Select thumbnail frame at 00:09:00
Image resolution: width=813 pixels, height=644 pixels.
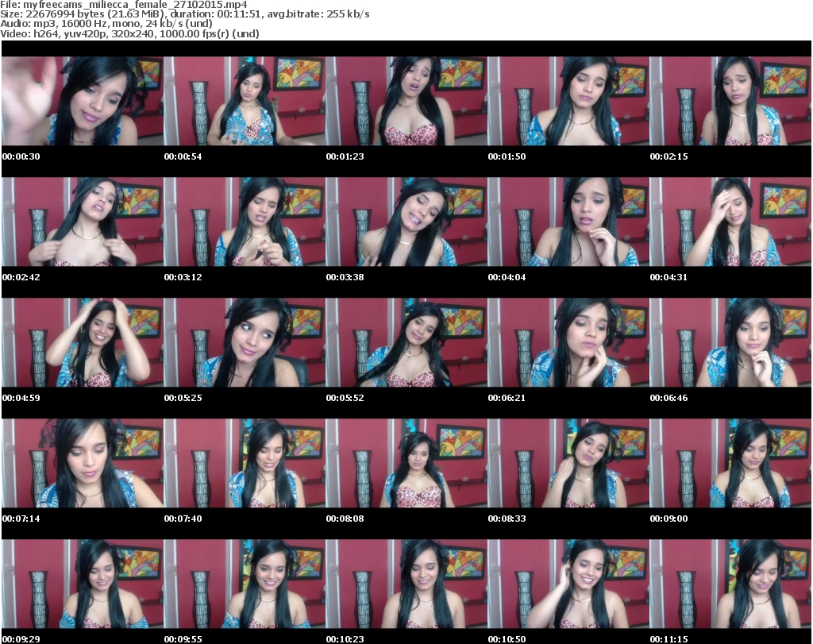730,464
